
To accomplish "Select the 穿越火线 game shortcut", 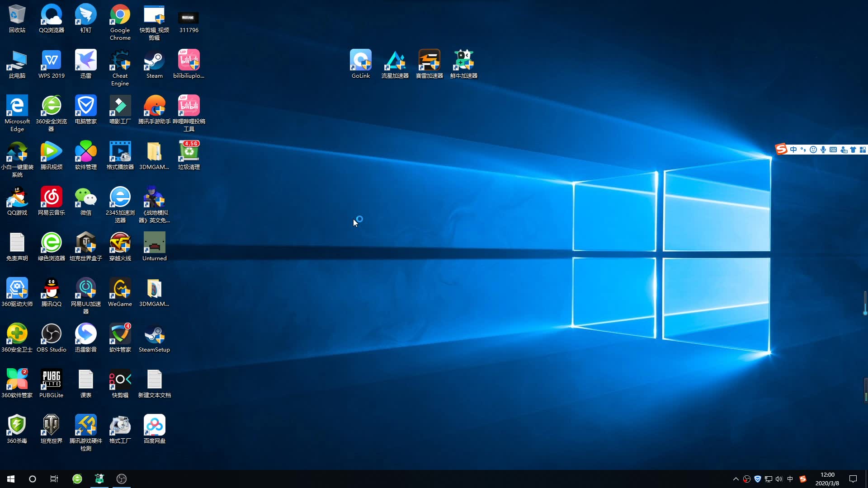I will (x=120, y=247).
